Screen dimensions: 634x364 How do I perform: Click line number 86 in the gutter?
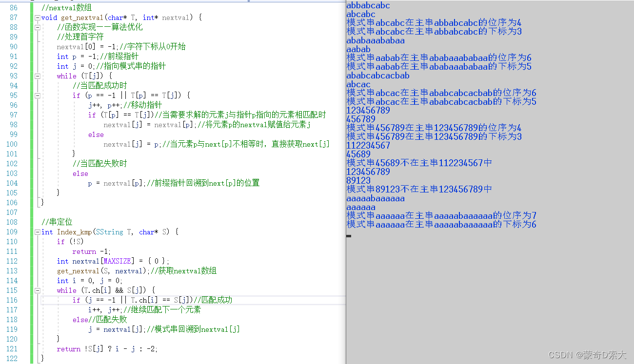[x=13, y=8]
